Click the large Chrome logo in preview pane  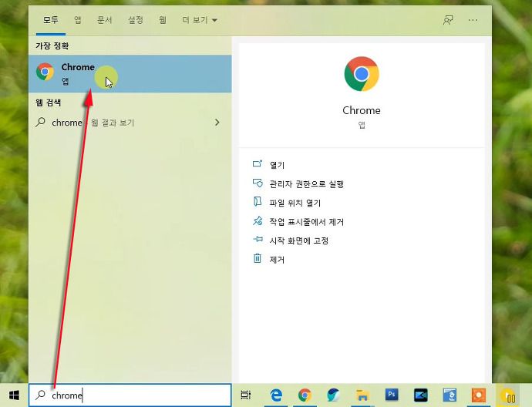(x=362, y=73)
